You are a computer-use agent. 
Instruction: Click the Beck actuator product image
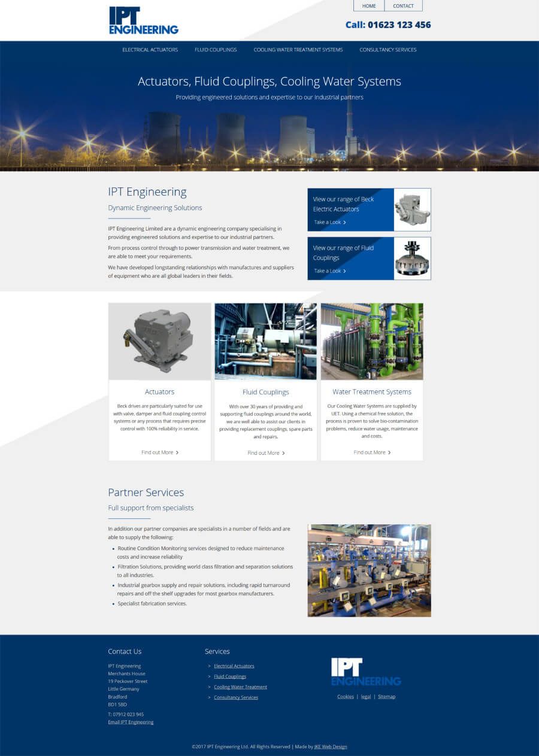point(411,210)
